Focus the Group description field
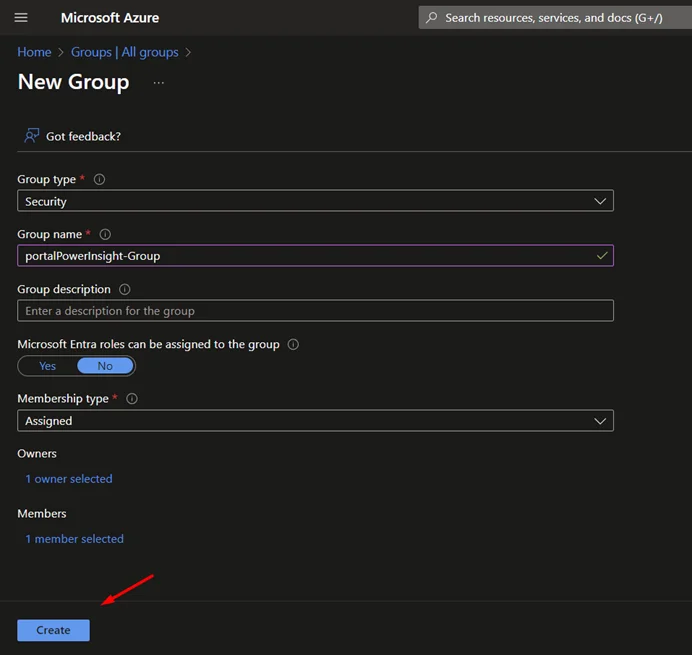Viewport: 692px width, 655px height. (315, 311)
